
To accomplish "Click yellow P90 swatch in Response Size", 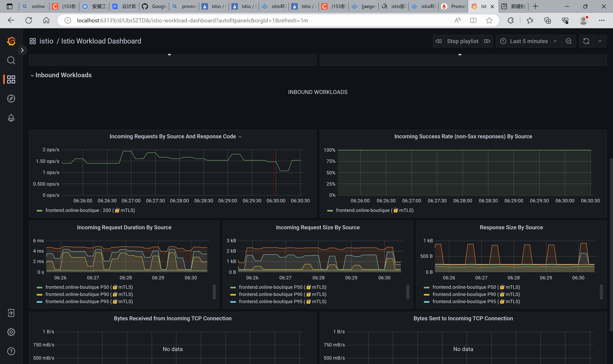I will point(427,295).
